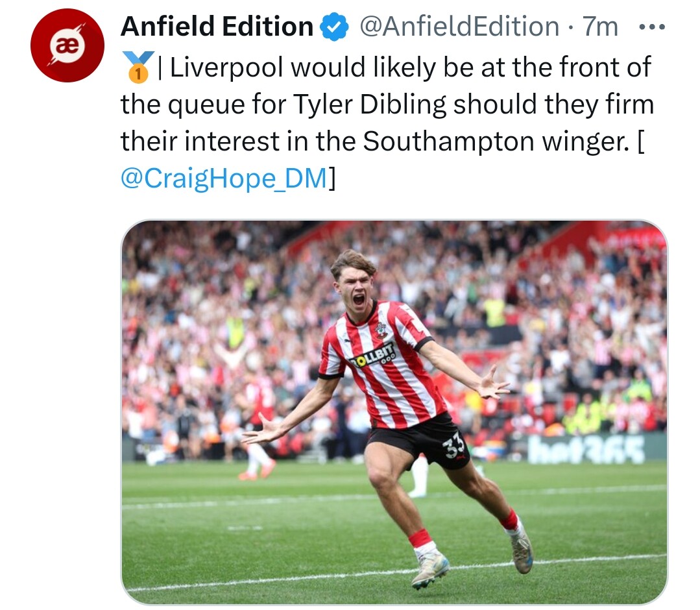Click the bet365 advertising board in photo

tap(586, 448)
